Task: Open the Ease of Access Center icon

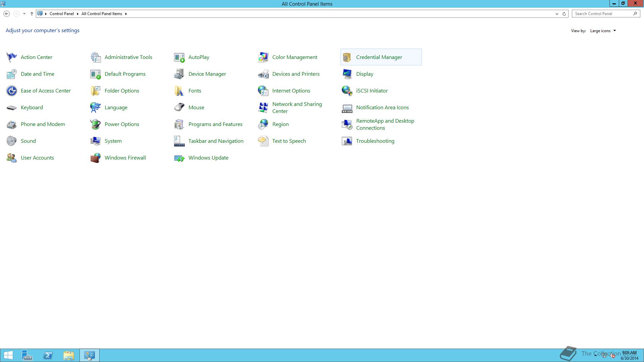Action: pos(11,91)
